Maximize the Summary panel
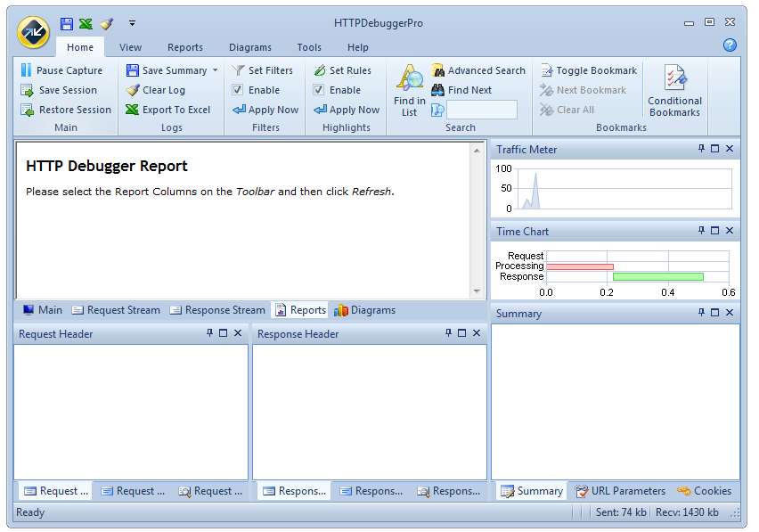The width and height of the screenshot is (759, 532). pyautogui.click(x=714, y=312)
